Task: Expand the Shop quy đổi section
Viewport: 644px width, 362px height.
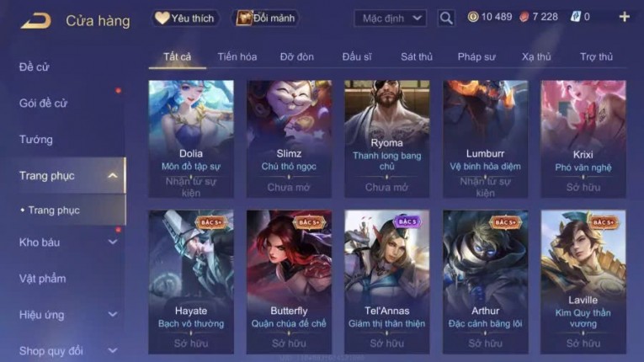Action: (x=113, y=351)
